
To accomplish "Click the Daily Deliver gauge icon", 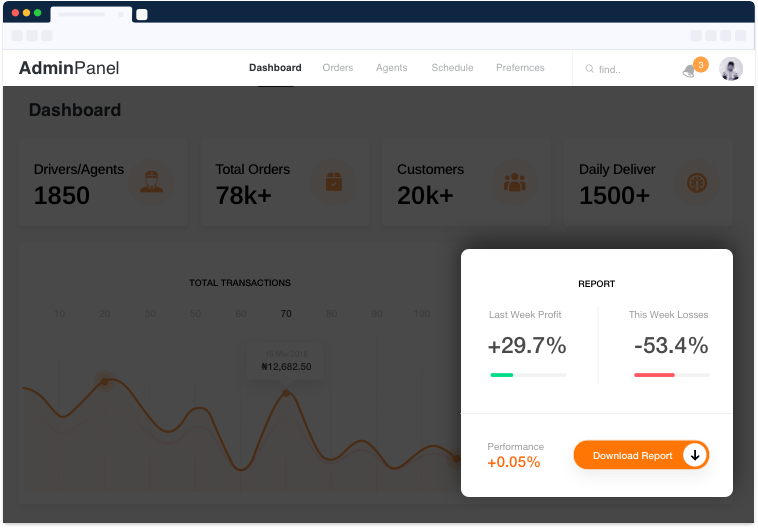I will coord(697,183).
